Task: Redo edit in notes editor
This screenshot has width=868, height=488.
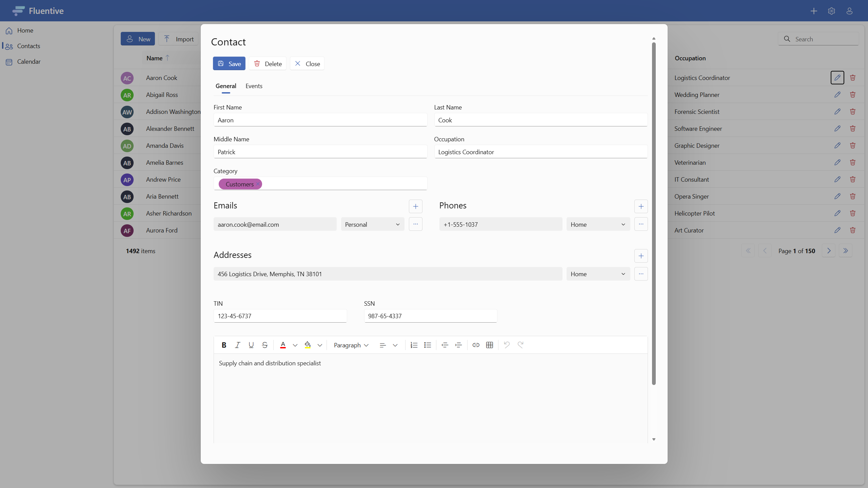Action: pos(520,345)
